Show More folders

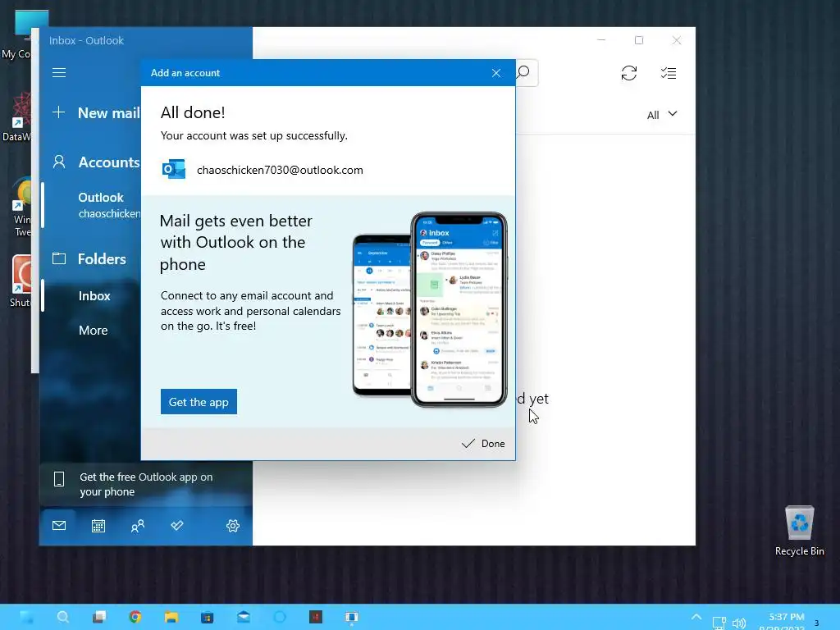pos(94,330)
